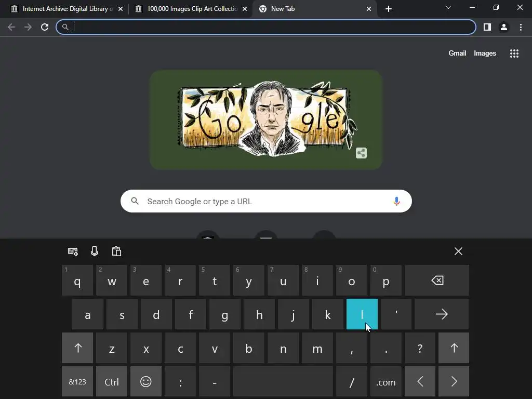Close the touch keyboard
Viewport: 532px width, 399px height.
[458, 251]
